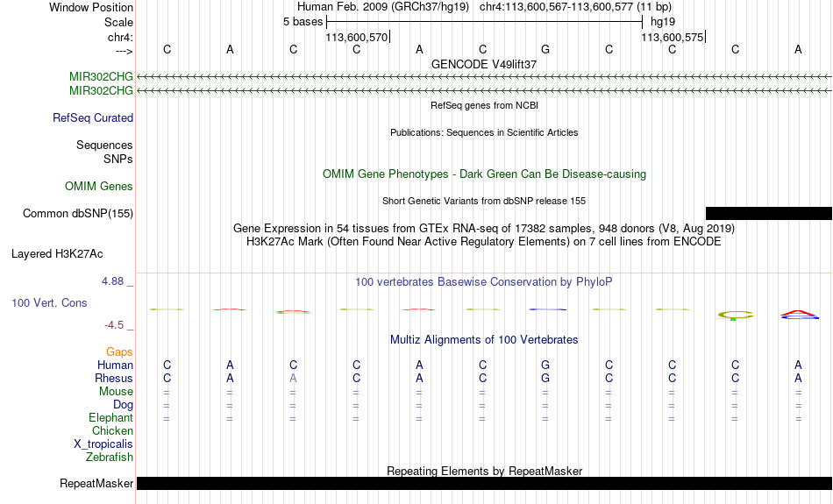Select the Scale track label
Viewport: 833px width, 504px height.
tap(118, 22)
